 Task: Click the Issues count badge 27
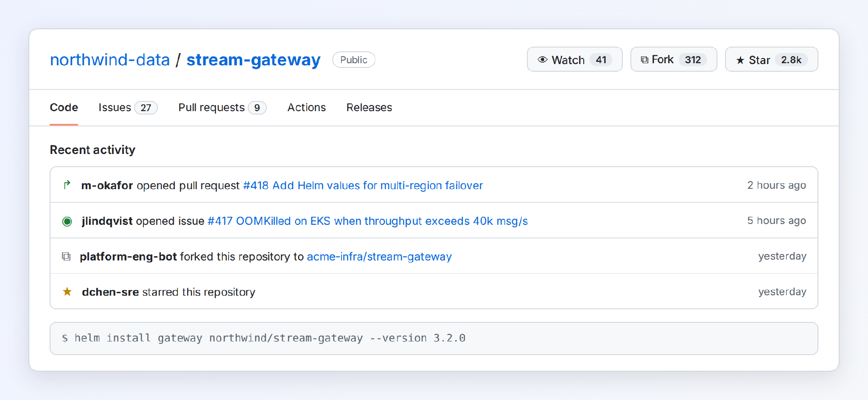coord(146,108)
